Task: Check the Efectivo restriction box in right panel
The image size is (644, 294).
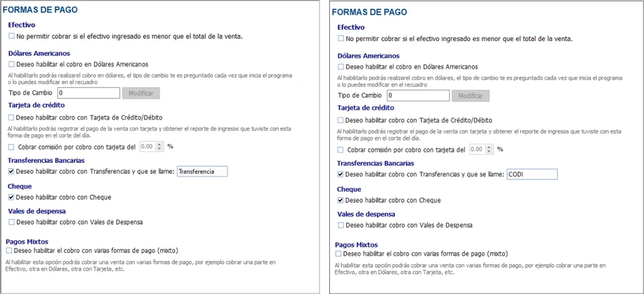Action: tap(341, 39)
